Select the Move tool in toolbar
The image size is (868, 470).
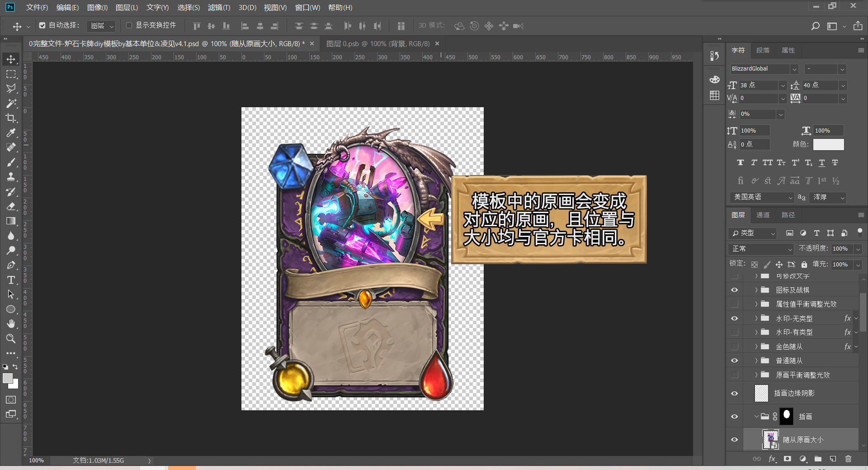point(11,59)
